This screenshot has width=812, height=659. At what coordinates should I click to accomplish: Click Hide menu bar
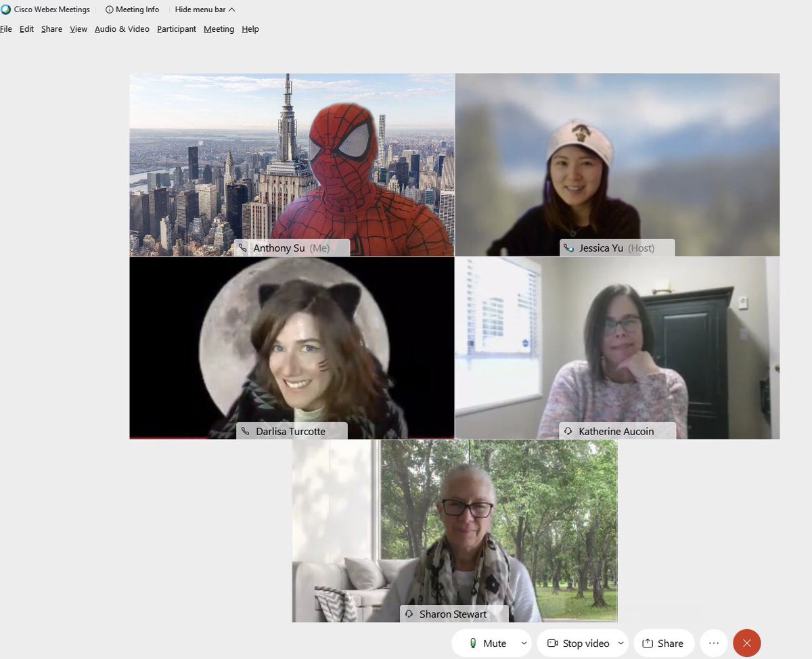pos(205,9)
